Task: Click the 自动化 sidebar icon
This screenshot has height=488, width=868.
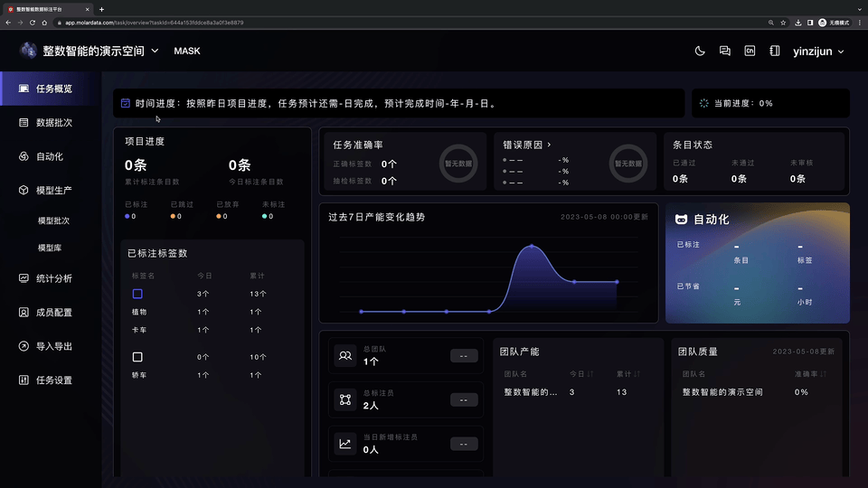Action: pos(24,156)
